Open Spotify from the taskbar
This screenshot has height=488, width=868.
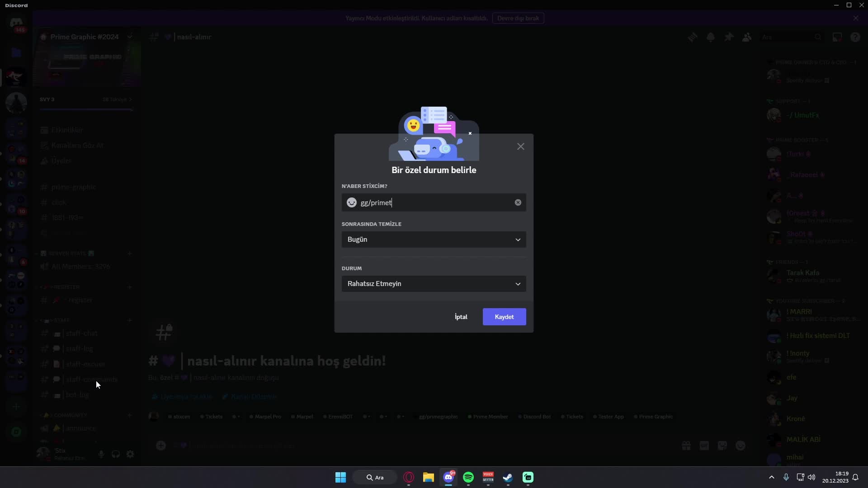[468, 477]
